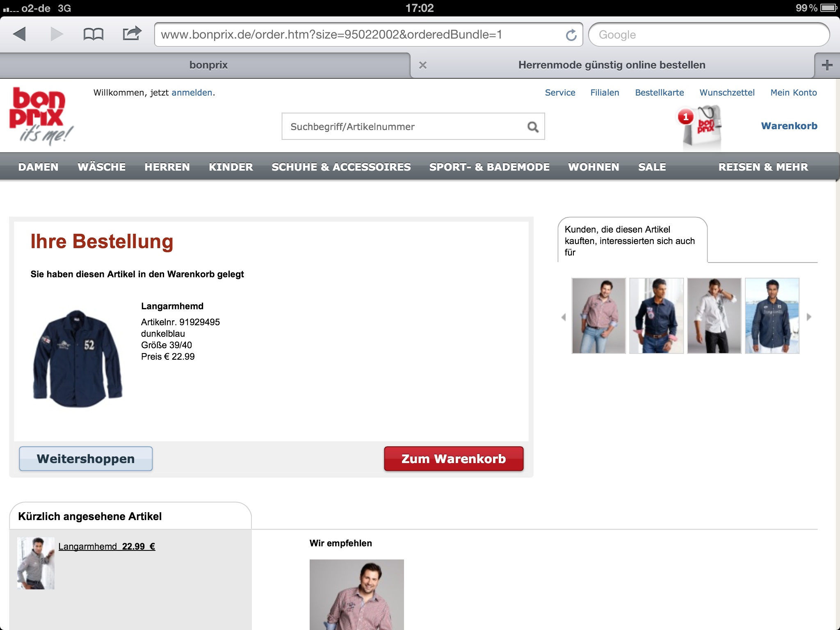840x630 pixels.
Task: Click the anmelden login link
Action: [x=192, y=93]
